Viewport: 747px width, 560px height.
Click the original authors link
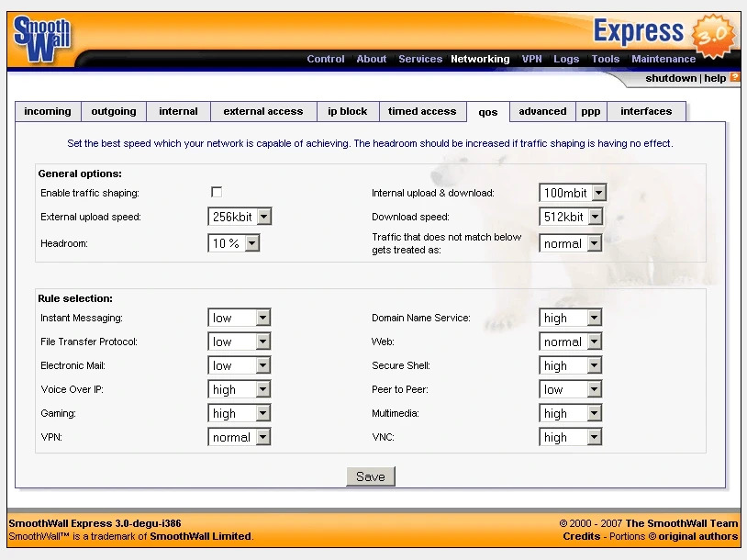click(x=698, y=536)
